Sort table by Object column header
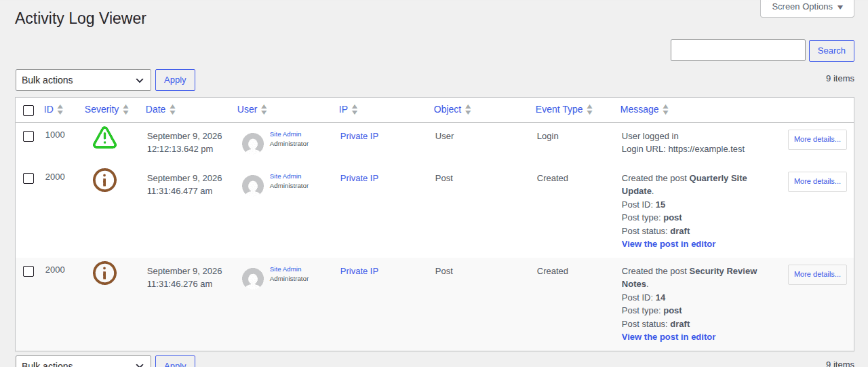 [x=448, y=109]
